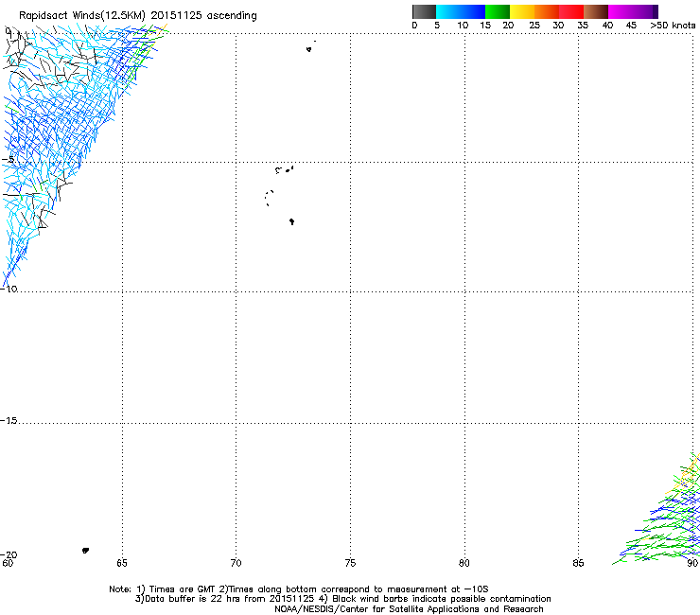Click the island marker below the -5 latitude line
Viewport: 700px width, 615px height.
coord(285,169)
